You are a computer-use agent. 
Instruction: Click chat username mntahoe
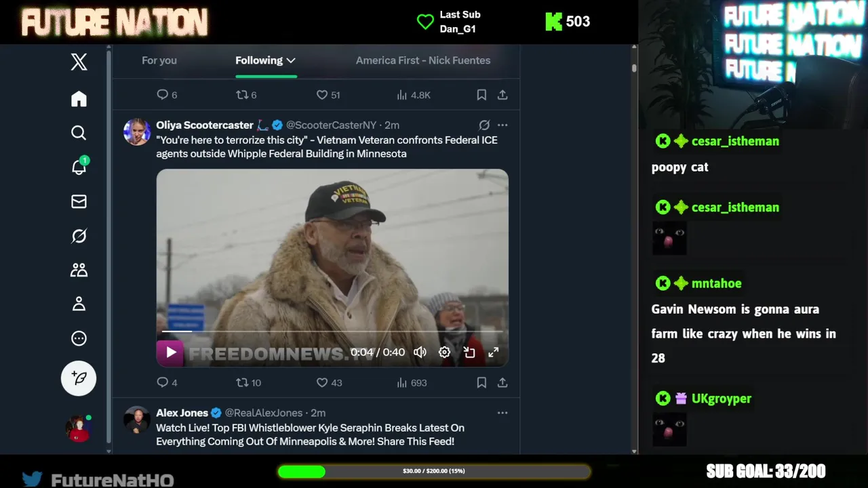click(x=716, y=283)
